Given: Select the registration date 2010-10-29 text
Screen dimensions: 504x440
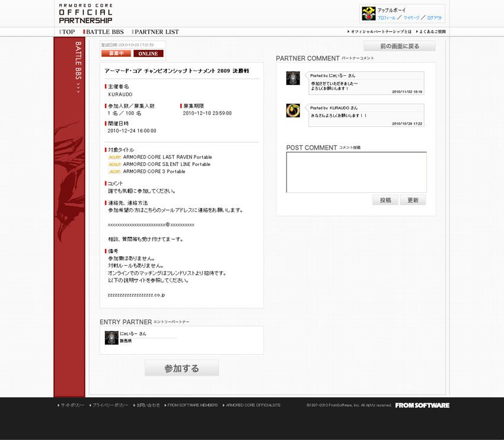Looking at the screenshot, I should point(127,45).
